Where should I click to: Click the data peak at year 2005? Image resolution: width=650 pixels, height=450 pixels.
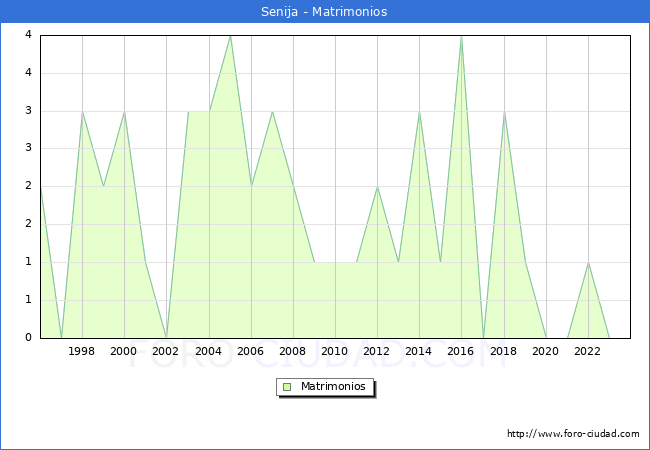point(230,36)
